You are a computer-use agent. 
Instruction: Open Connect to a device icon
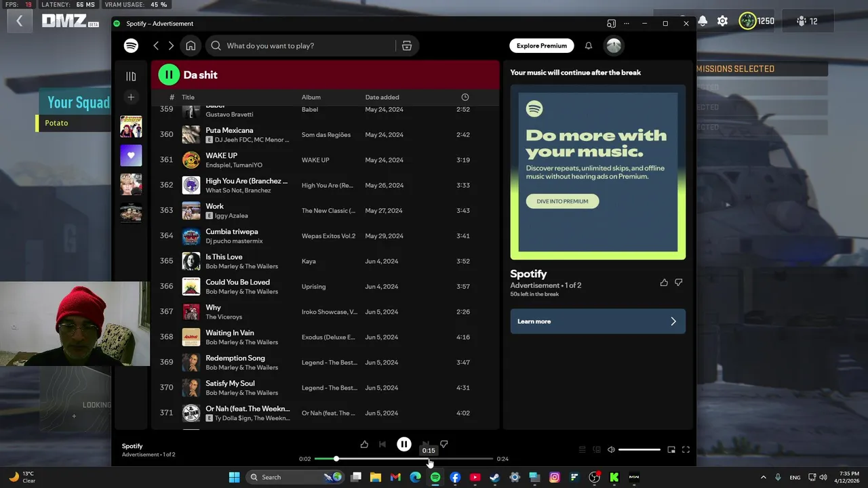[597, 449]
